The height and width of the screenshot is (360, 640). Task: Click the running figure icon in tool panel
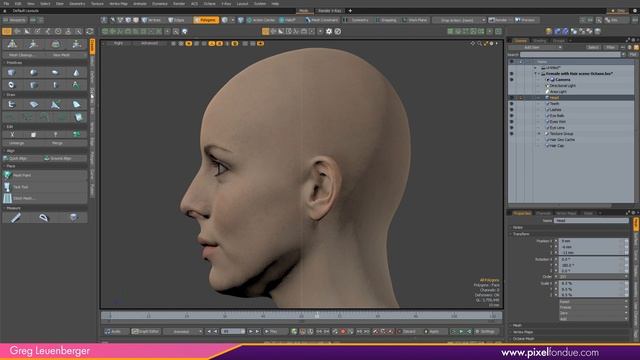point(33,44)
